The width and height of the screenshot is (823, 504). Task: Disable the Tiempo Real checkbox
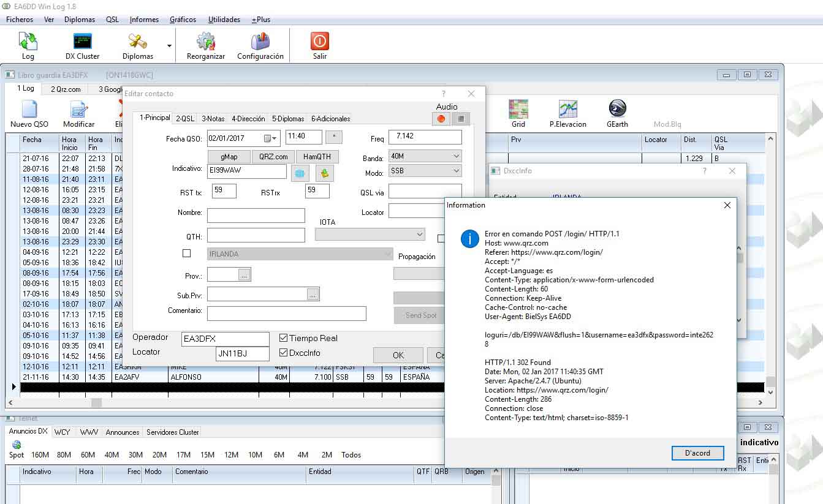click(x=284, y=338)
